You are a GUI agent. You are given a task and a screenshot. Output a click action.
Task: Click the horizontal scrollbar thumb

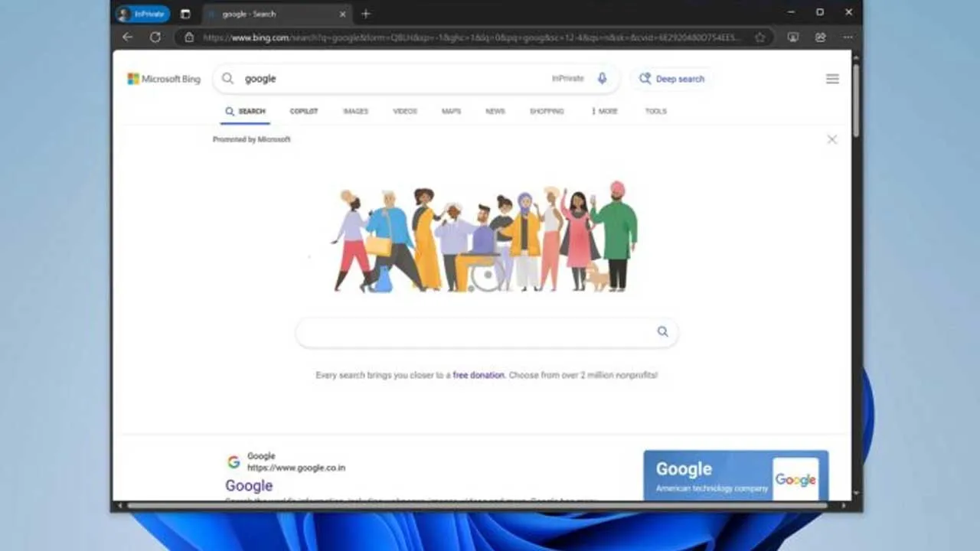tap(476, 506)
